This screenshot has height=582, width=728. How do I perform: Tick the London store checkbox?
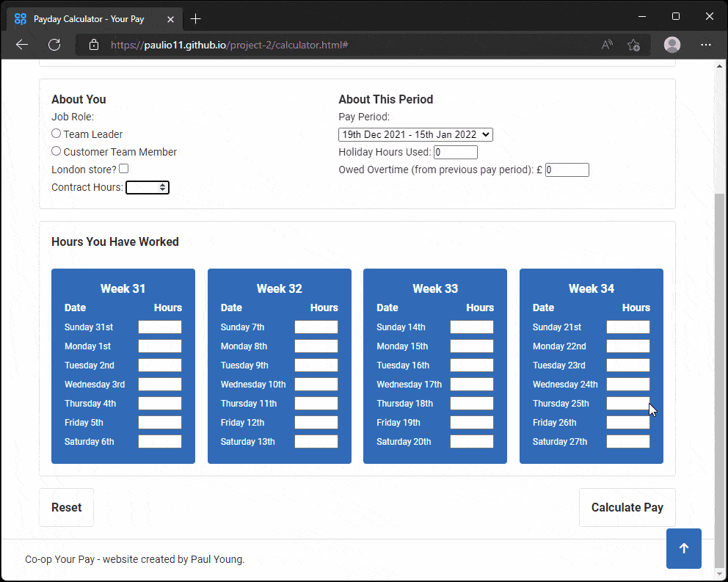tap(124, 169)
